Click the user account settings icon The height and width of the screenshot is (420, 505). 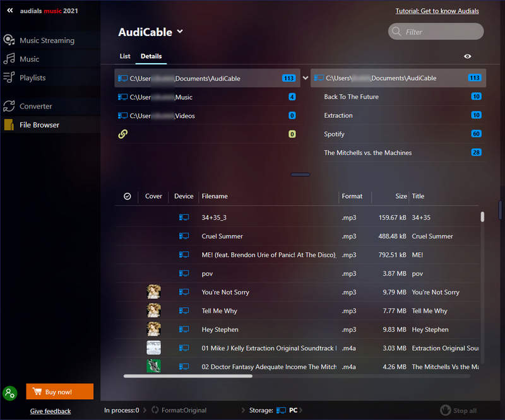[9, 393]
